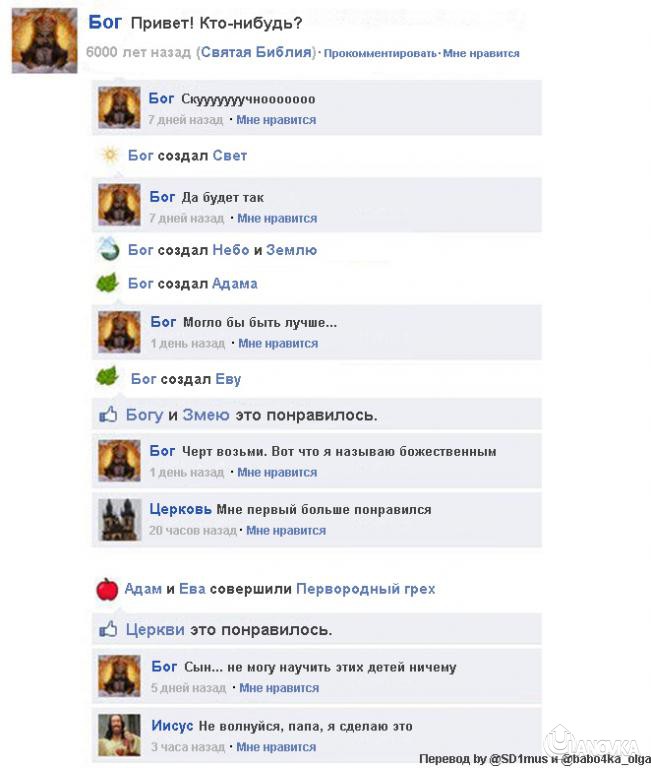Open the 'Змею' profile link
Screen dimensions: 651x768
tap(206, 415)
